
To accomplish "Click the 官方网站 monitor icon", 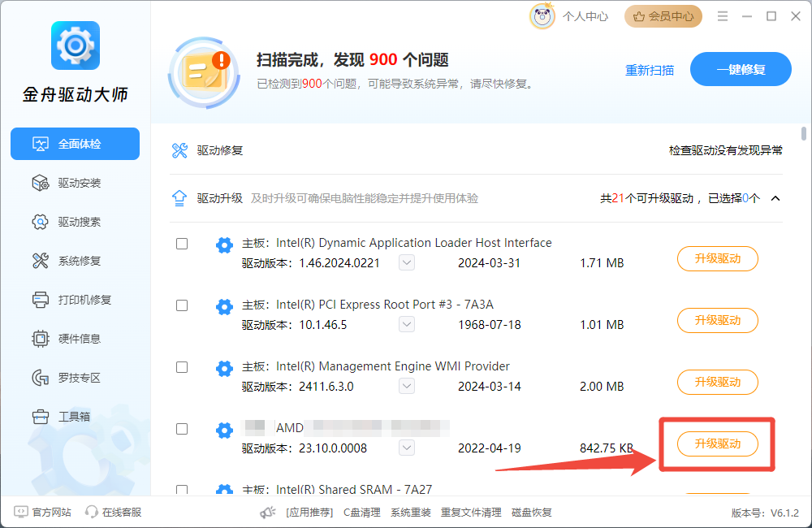I will pyautogui.click(x=21, y=512).
